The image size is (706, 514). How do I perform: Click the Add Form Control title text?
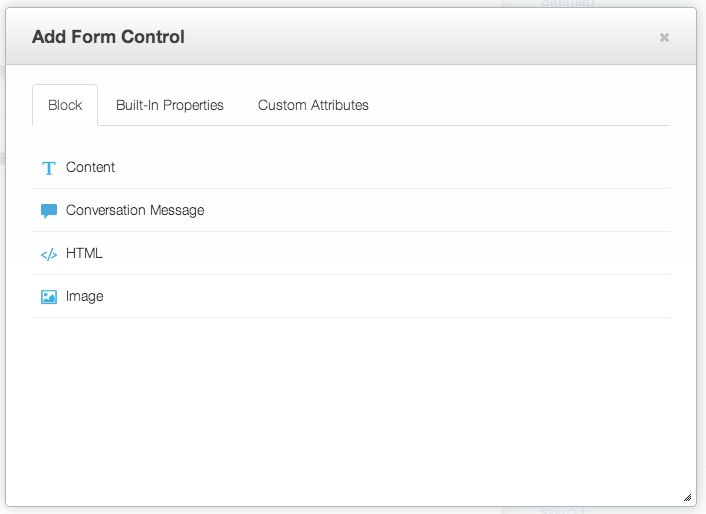[x=108, y=37]
